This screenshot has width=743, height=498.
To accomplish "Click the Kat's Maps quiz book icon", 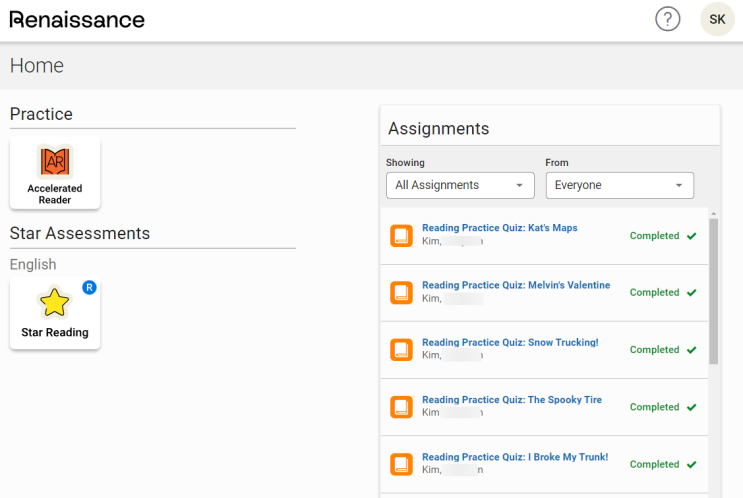I will tap(401, 236).
